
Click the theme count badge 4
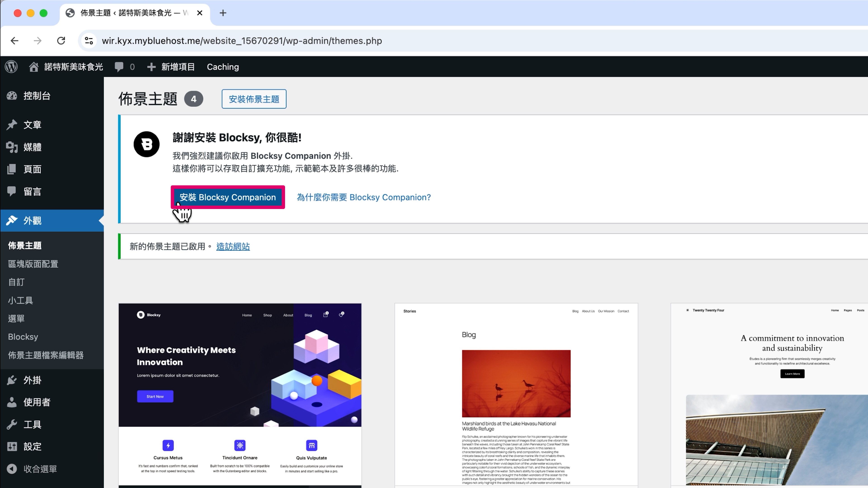(x=194, y=99)
